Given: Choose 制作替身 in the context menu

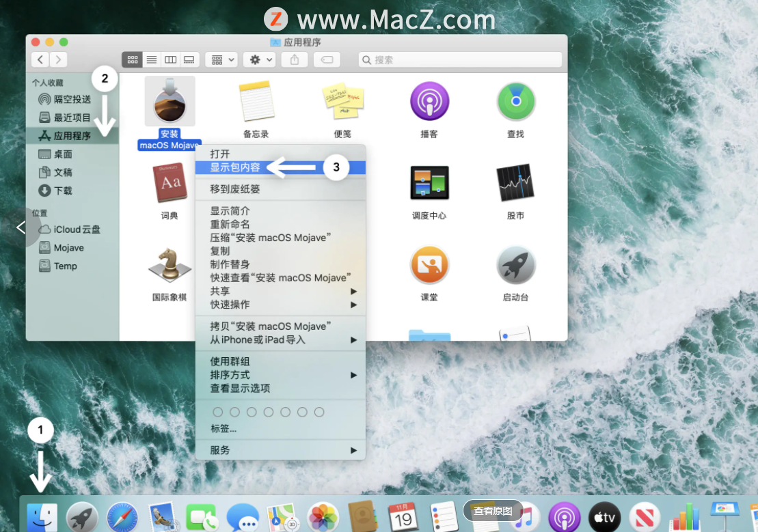Looking at the screenshot, I should coord(280,264).
